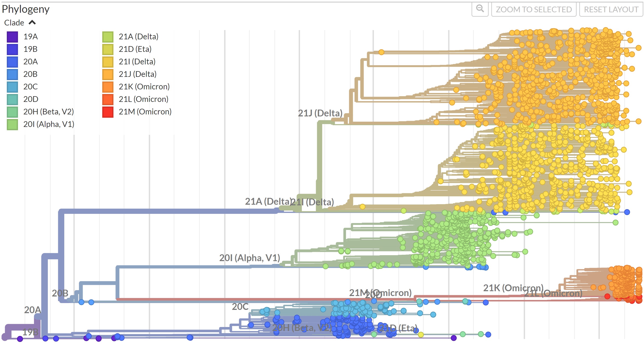The height and width of the screenshot is (345, 644).
Task: Click the 21J (Delta) branch label
Action: (x=320, y=113)
